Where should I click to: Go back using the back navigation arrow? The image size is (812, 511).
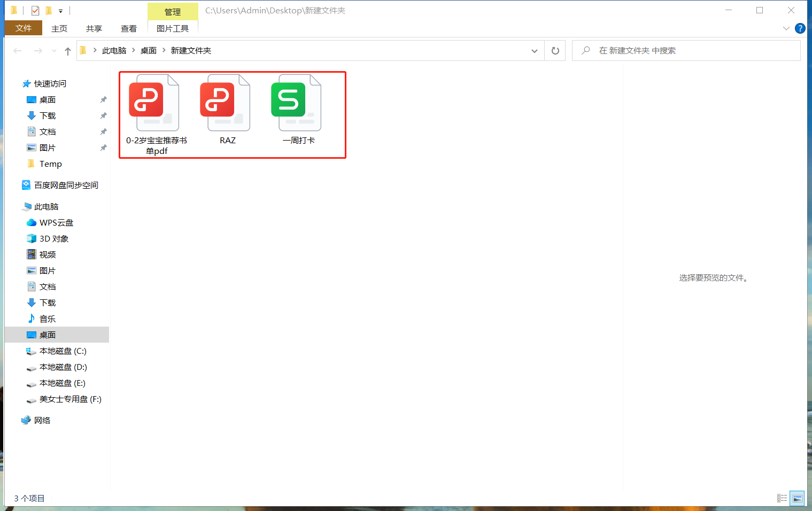click(x=17, y=50)
